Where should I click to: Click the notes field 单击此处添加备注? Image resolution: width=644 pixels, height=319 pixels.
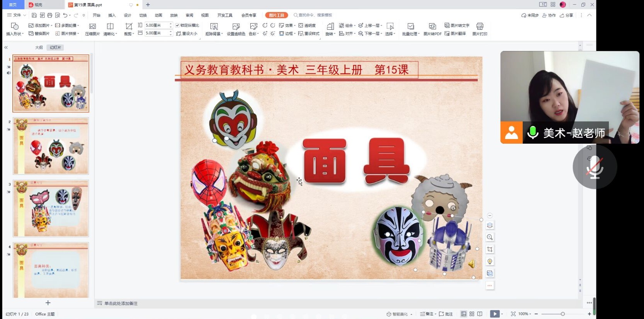click(121, 304)
